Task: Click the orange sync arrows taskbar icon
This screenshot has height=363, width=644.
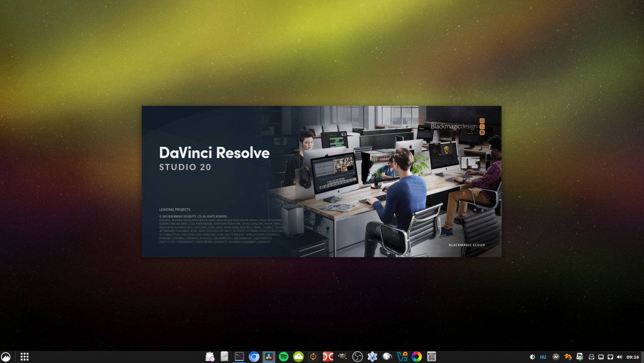Action: (313, 356)
